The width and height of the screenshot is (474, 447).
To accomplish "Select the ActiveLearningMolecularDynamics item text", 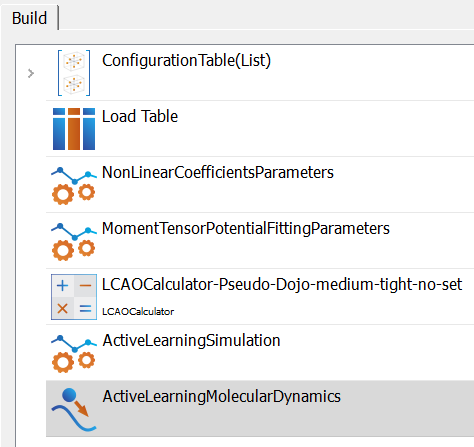I will [x=222, y=397].
